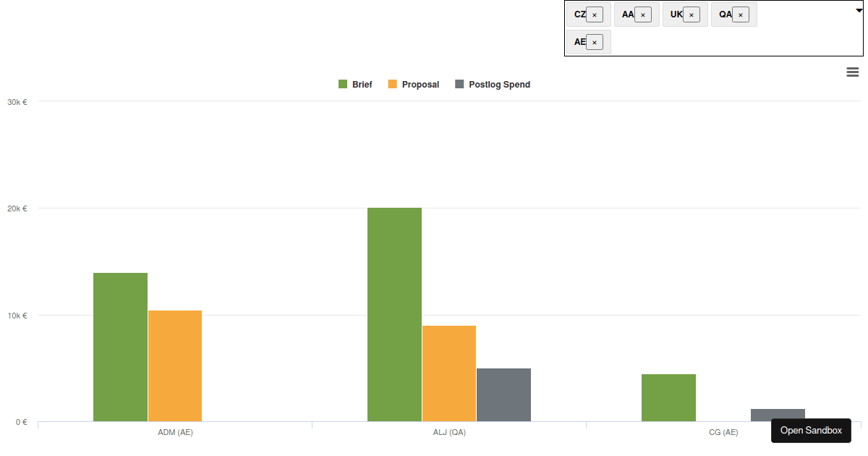Click the ADM (AE) axis label
The image size is (868, 456).
point(175,433)
